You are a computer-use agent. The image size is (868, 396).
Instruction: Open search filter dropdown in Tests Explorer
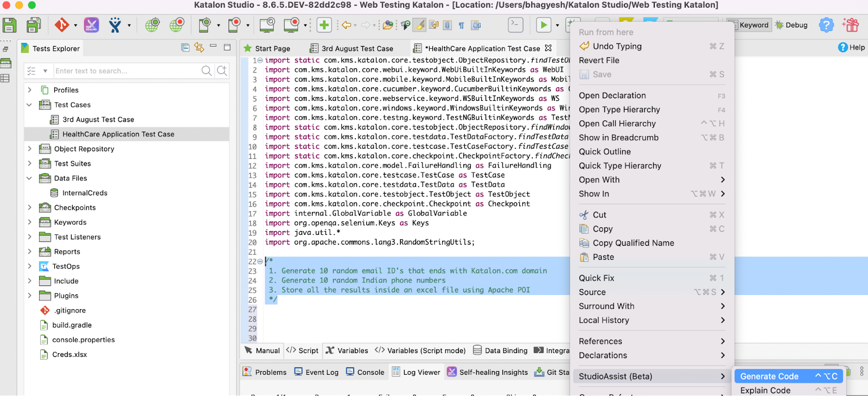[x=45, y=71]
